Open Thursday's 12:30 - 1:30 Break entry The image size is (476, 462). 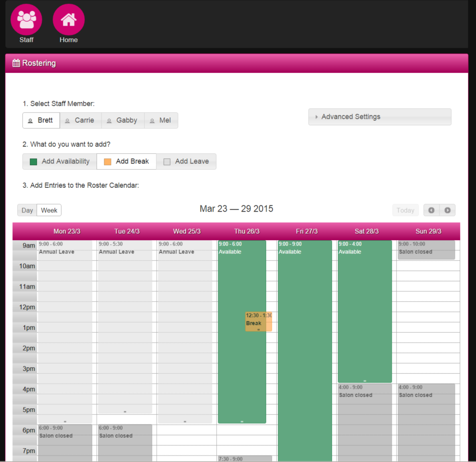pos(259,321)
